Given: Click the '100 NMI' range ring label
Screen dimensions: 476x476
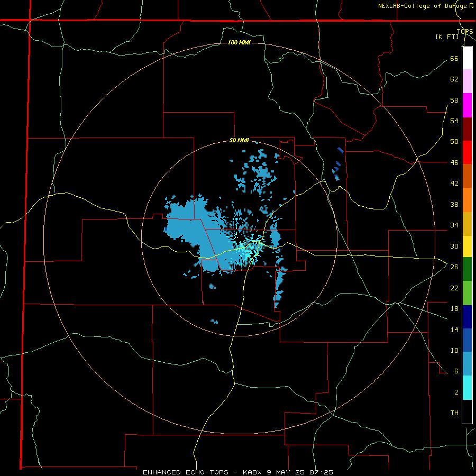Looking at the screenshot, I should tap(239, 42).
